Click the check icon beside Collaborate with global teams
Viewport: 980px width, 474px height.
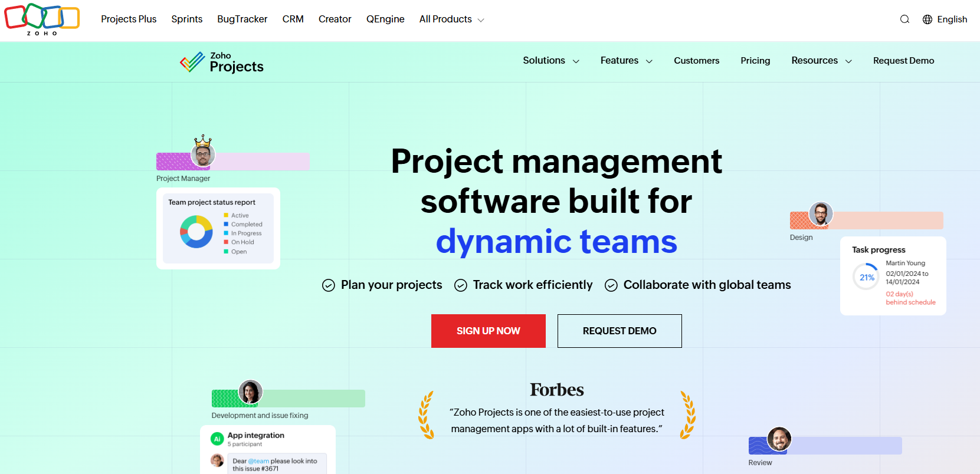tap(611, 285)
